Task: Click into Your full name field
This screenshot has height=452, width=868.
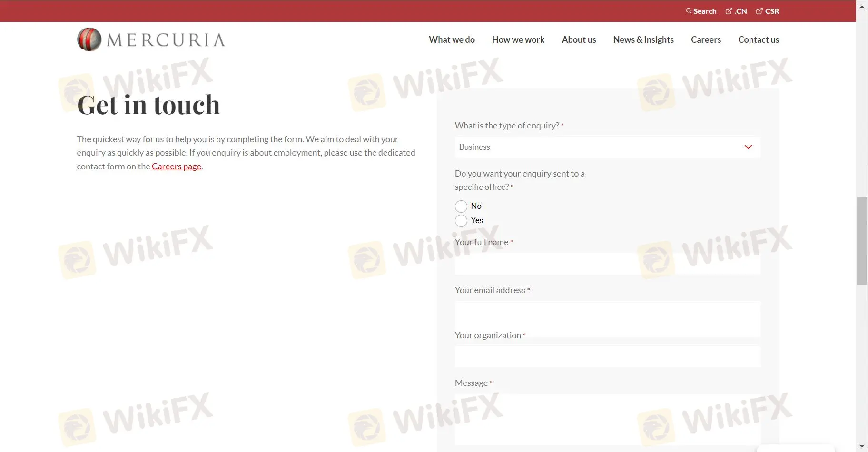Action: coord(607,264)
